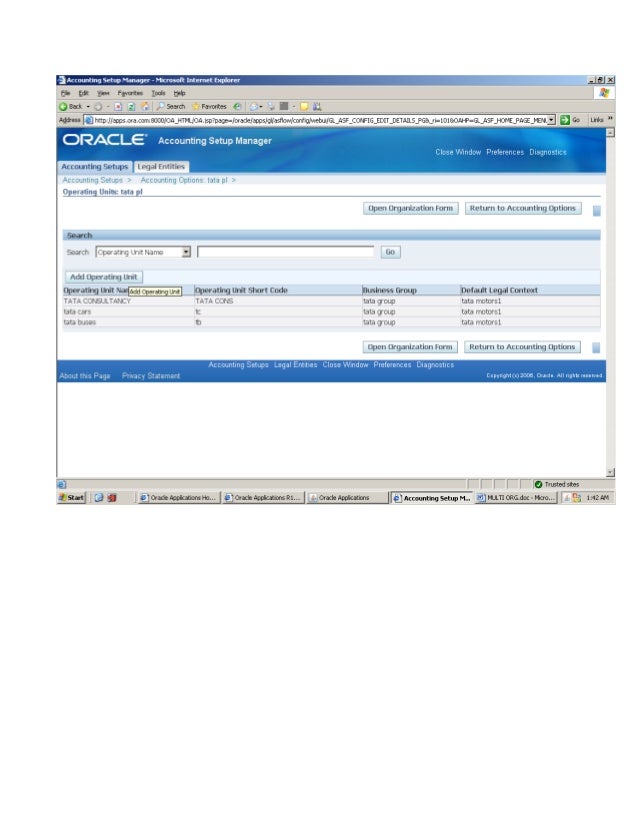Open About this Page link
Viewport: 638px width, 826px height.
[x=85, y=376]
